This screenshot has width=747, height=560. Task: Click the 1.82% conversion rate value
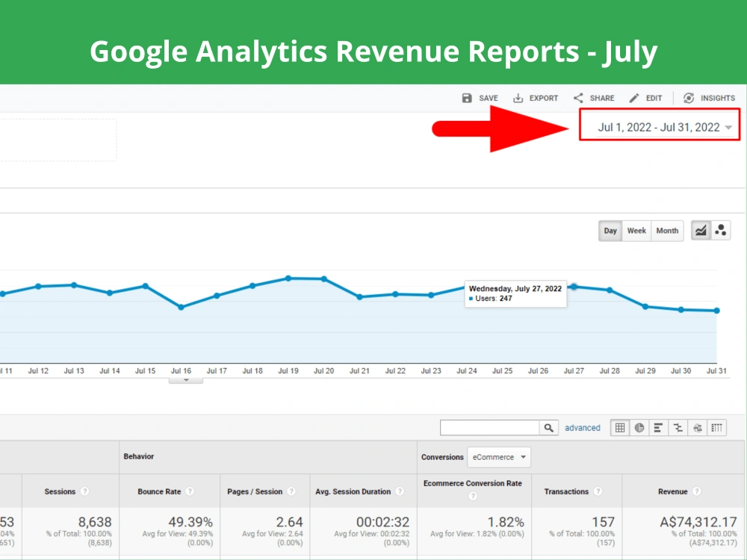[506, 522]
